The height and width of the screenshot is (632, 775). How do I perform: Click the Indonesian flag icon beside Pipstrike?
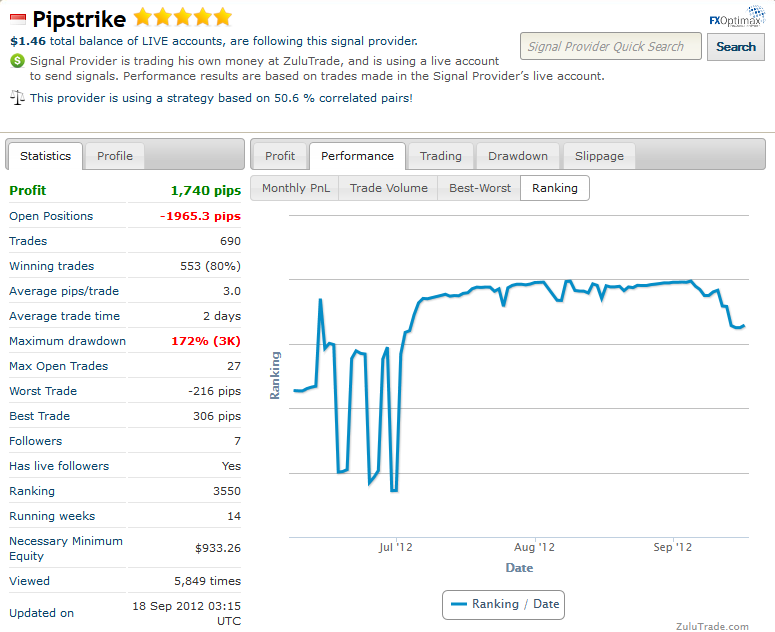click(18, 20)
